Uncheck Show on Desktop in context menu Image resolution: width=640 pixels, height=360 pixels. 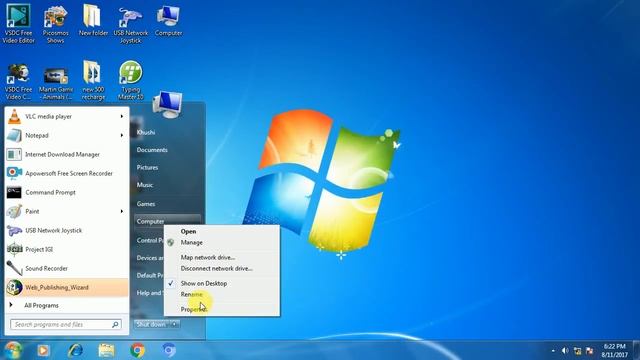[222, 283]
